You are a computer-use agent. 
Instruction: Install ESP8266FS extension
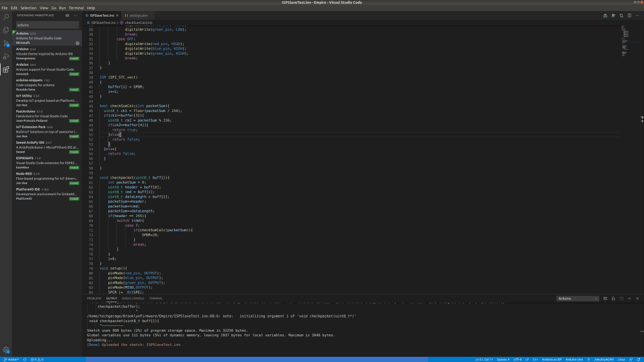pos(74,167)
